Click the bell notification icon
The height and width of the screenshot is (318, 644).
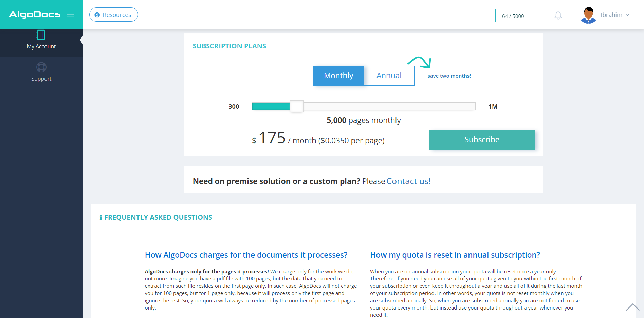[x=558, y=15]
